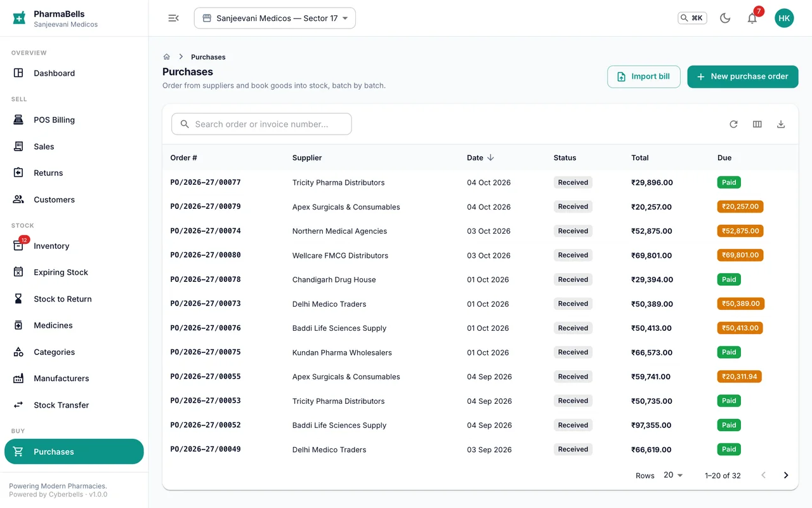812x508 pixels.
Task: Click Import bill button
Action: pos(643,76)
